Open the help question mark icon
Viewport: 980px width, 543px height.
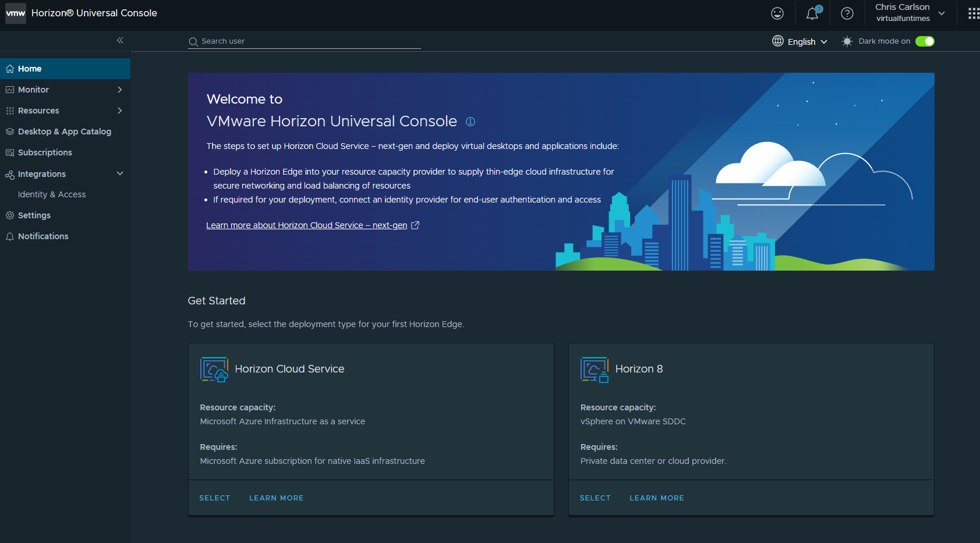(847, 13)
